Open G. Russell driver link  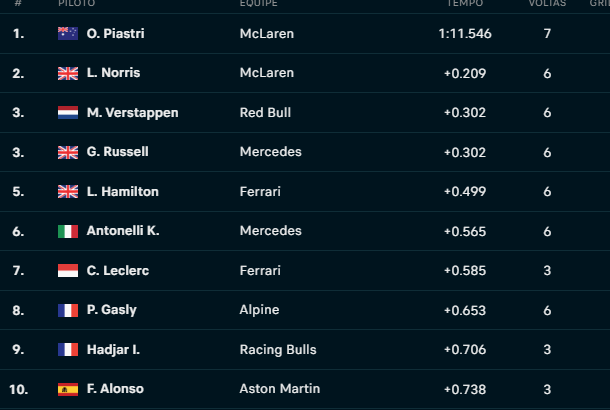[117, 152]
